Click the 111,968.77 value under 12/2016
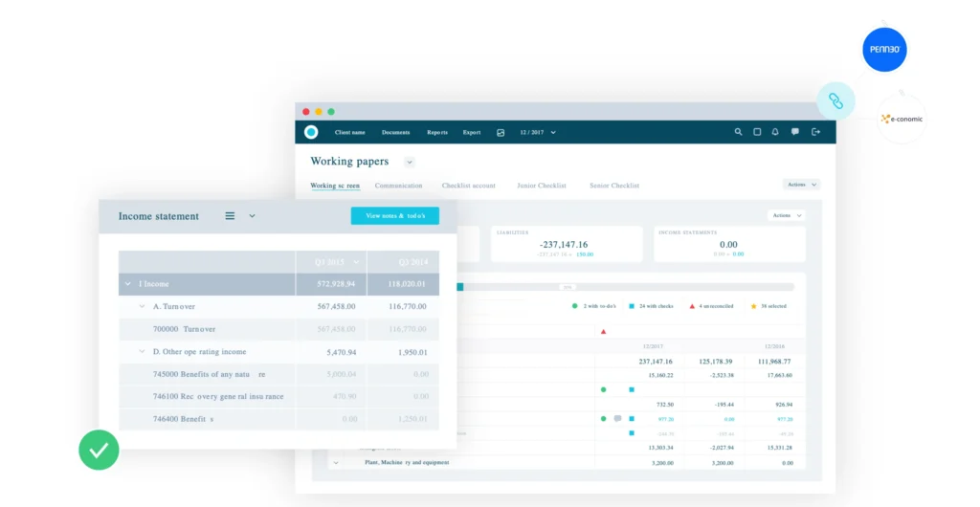Screen dimensions: 980x507 click(773, 361)
